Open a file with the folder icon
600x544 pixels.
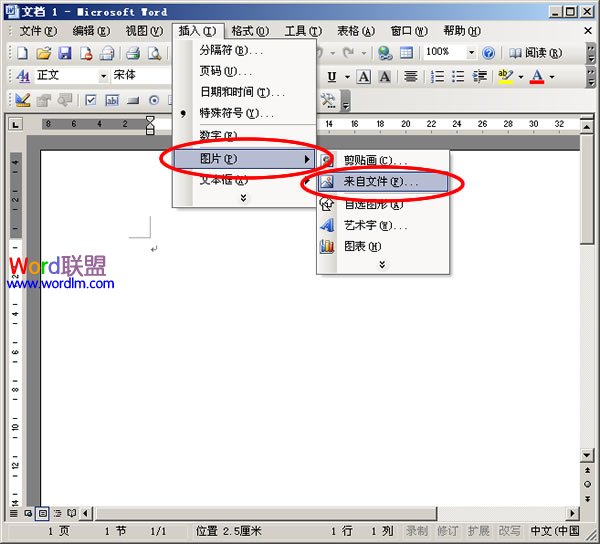click(44, 53)
